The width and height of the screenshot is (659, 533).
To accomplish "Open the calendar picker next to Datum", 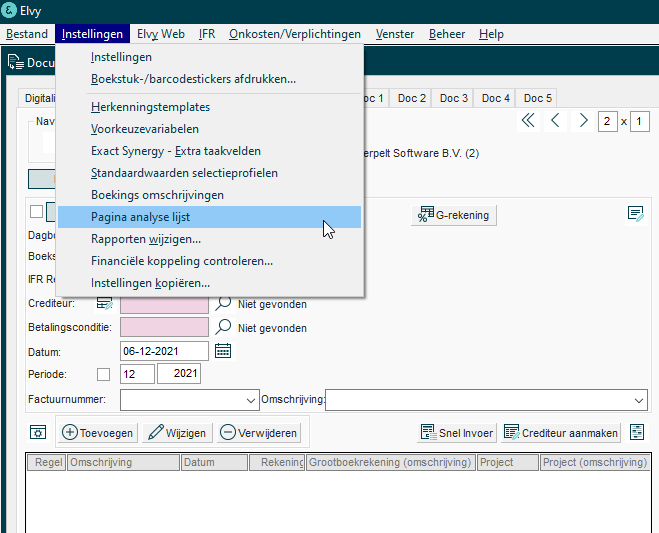I will coord(223,351).
